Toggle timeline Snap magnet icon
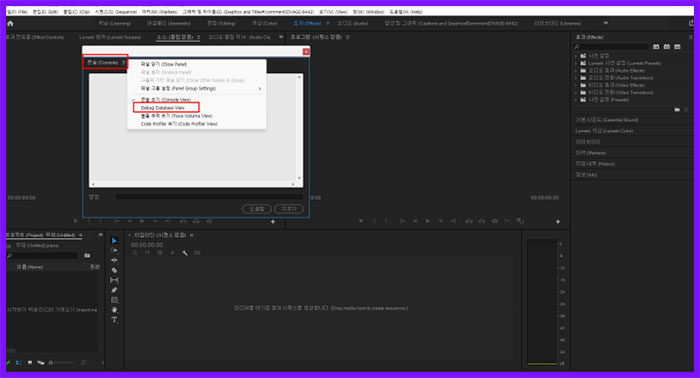Image resolution: width=700 pixels, height=378 pixels. [x=147, y=253]
